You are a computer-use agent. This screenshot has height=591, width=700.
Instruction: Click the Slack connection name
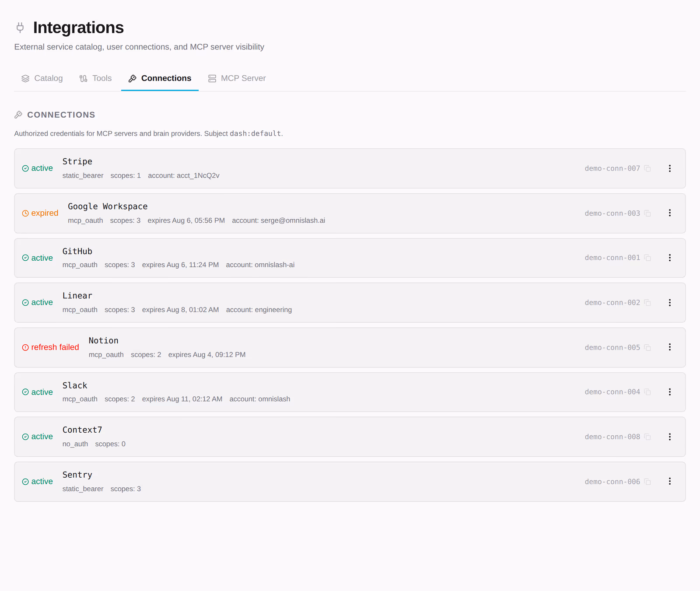pos(75,385)
